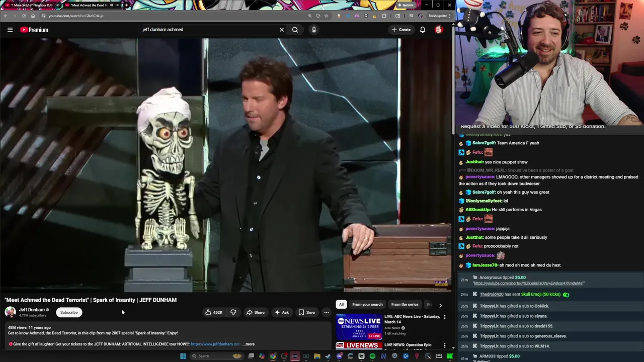The image size is (644, 362).
Task: Click the taskbar Search box
Action: click(216, 356)
